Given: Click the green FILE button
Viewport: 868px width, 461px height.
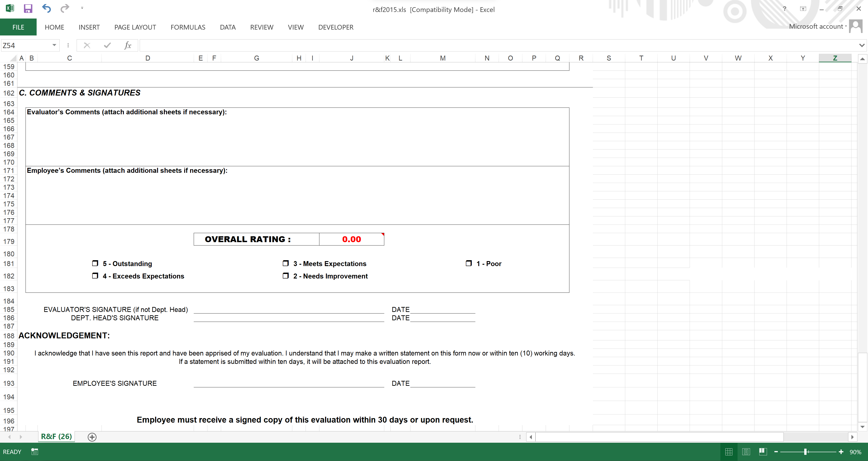Looking at the screenshot, I should click(x=18, y=27).
